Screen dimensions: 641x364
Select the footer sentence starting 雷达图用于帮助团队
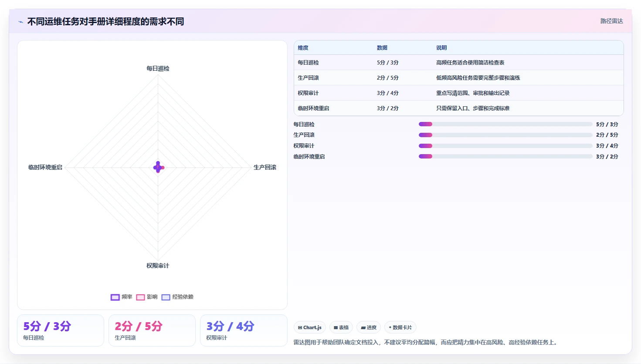[x=426, y=343]
